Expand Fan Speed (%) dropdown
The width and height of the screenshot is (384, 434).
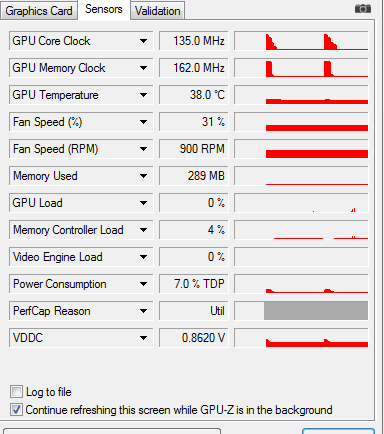click(x=143, y=122)
